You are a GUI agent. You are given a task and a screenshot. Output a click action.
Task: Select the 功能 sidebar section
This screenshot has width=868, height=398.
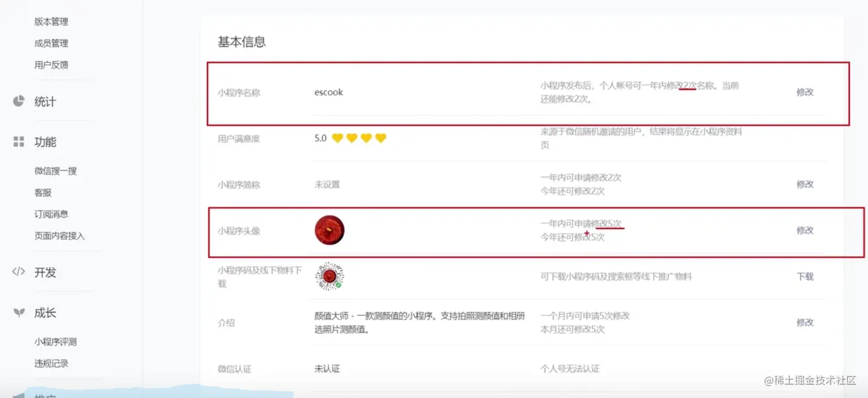coord(45,142)
